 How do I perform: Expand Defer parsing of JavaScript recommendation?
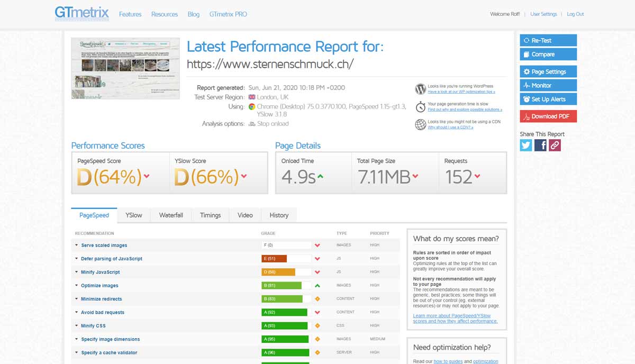[111, 259]
